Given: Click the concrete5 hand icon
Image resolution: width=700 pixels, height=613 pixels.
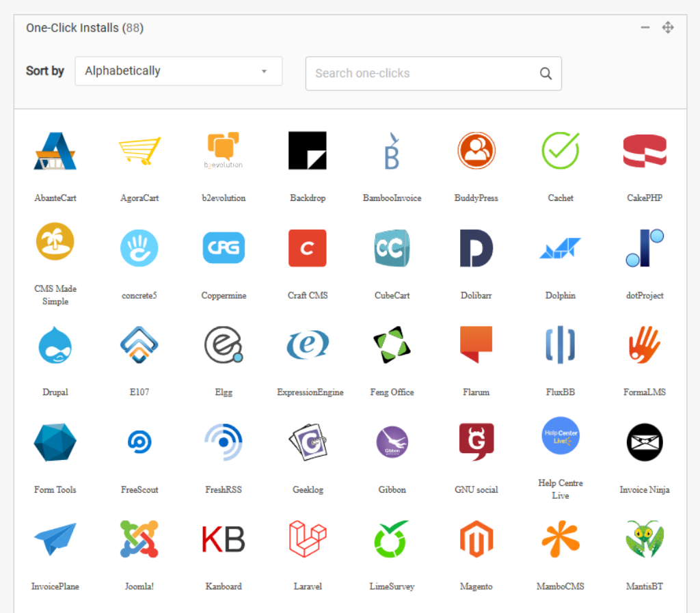Looking at the screenshot, I should (x=139, y=248).
